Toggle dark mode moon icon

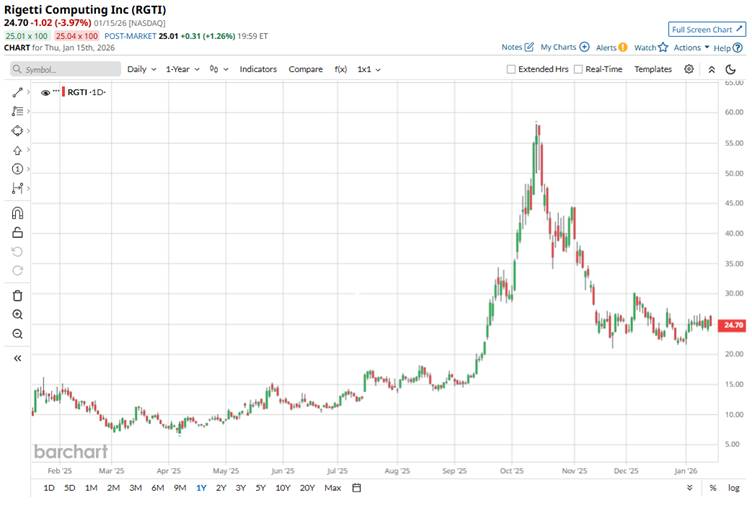[x=730, y=70]
